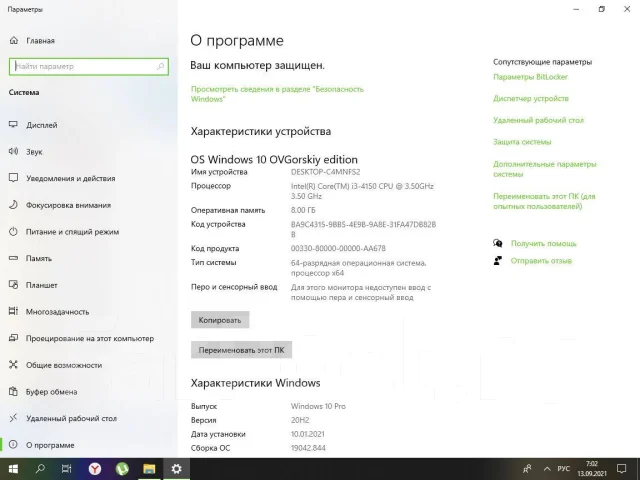Click the Settings gear on the taskbar
Screen dimensions: 640x480
pos(176,469)
